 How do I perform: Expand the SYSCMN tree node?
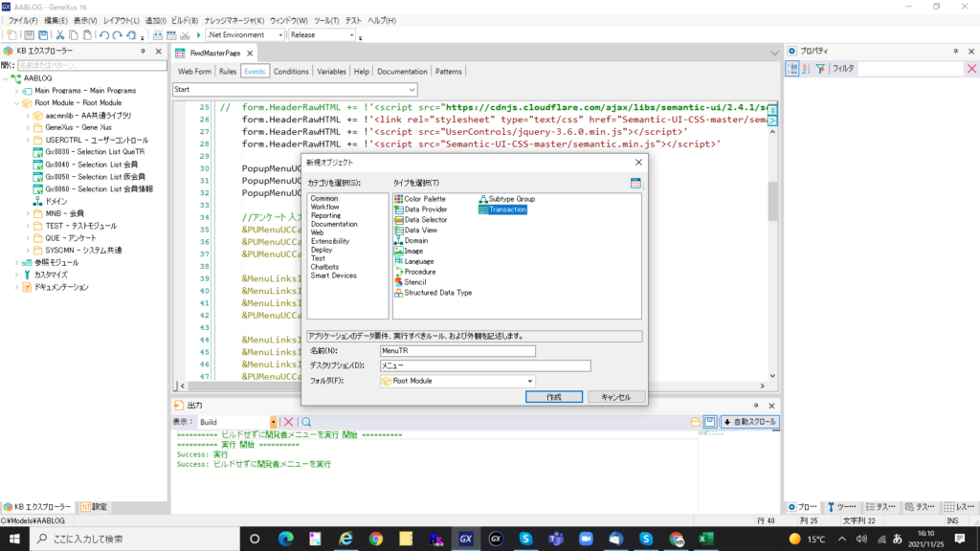(x=28, y=251)
